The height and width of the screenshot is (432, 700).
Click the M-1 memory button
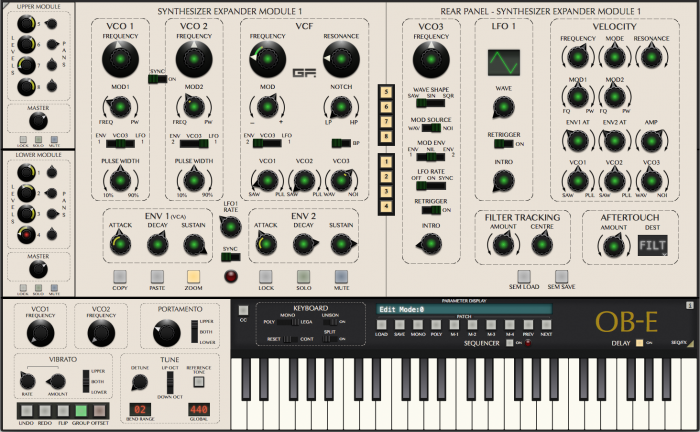click(454, 324)
